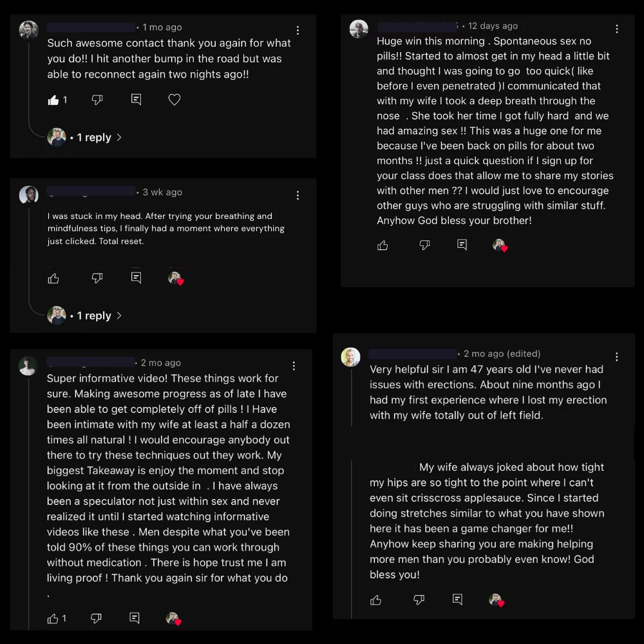Screen dimensions: 644x644
Task: Click the thumbs-up on the 'Super informative video' comment
Action: tap(52, 618)
